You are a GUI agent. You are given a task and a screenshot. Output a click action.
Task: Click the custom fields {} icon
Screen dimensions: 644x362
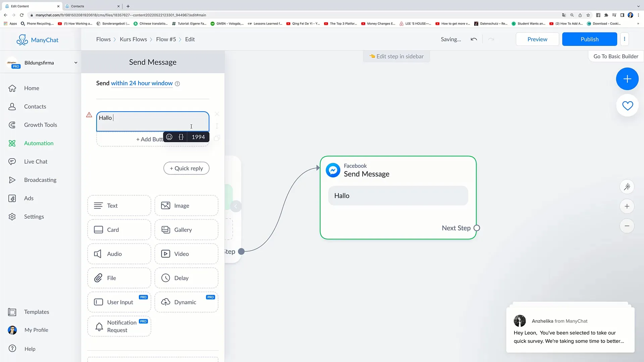point(181,136)
